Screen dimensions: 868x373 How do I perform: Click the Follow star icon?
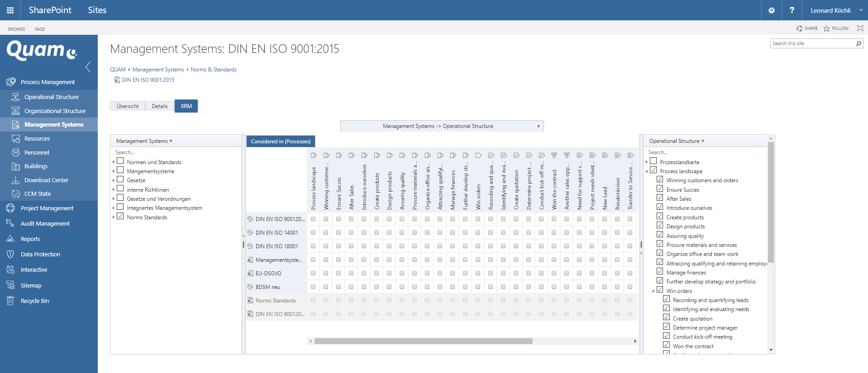pos(826,28)
